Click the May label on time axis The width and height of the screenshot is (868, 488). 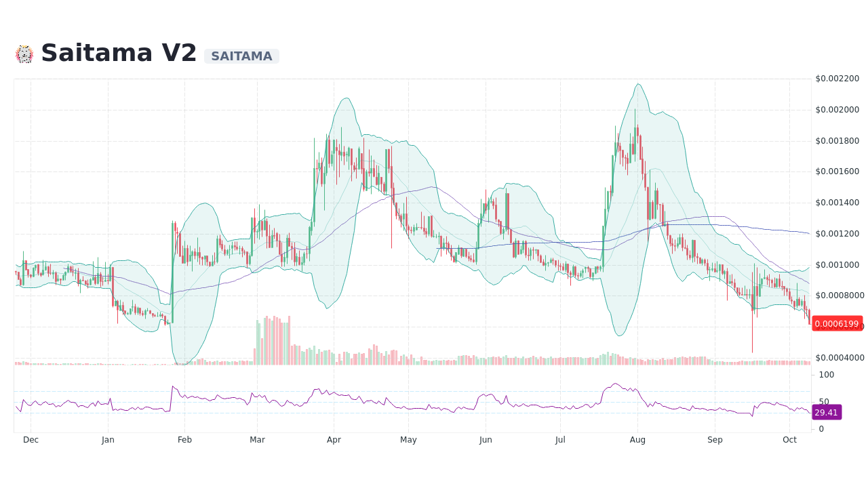pyautogui.click(x=408, y=440)
